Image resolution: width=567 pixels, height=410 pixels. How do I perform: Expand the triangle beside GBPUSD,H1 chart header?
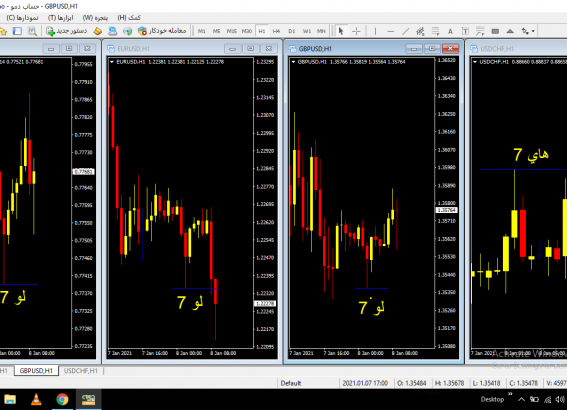coord(294,62)
